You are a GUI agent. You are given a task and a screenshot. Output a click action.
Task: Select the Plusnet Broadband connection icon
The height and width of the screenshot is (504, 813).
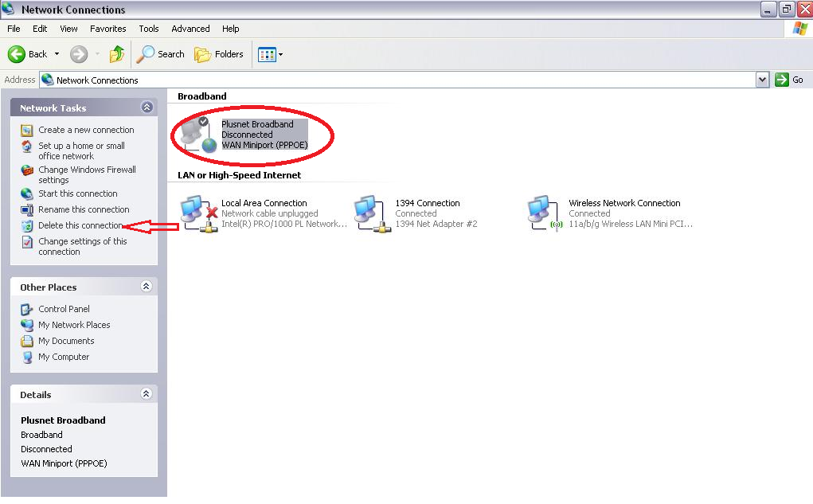coord(197,135)
